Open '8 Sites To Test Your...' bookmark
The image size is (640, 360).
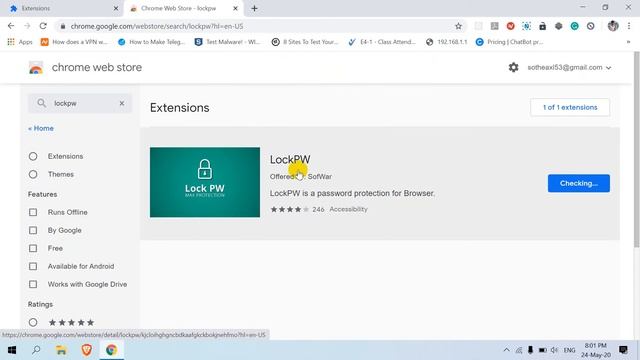(x=304, y=42)
